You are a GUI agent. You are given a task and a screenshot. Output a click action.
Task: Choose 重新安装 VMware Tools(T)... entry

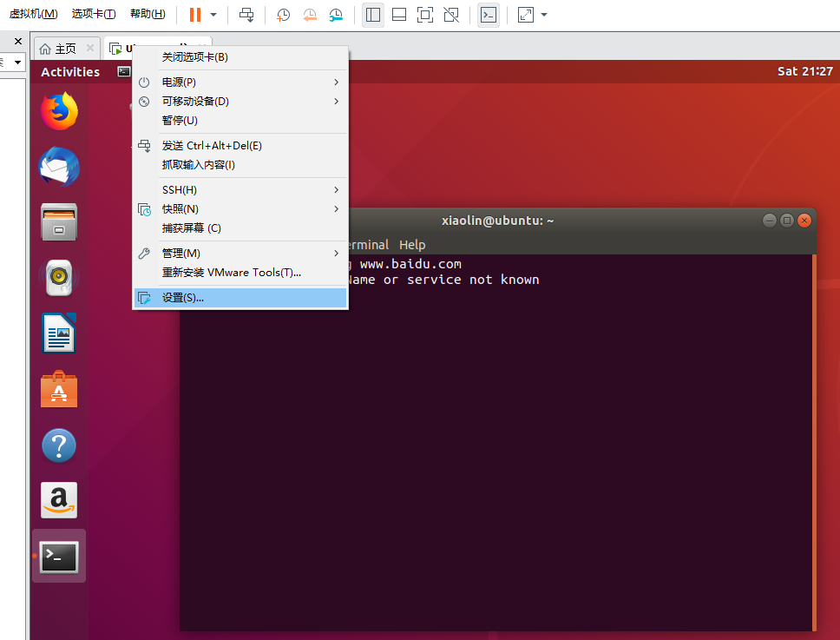click(240, 273)
